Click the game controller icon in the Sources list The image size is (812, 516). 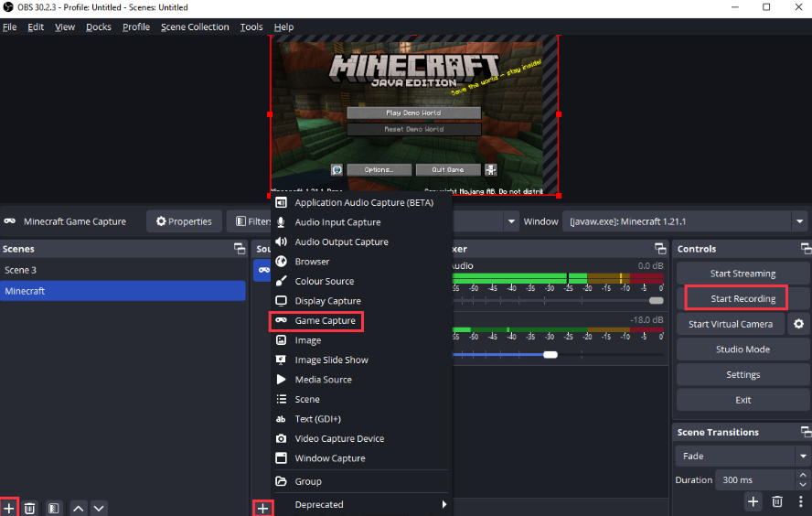pyautogui.click(x=264, y=270)
